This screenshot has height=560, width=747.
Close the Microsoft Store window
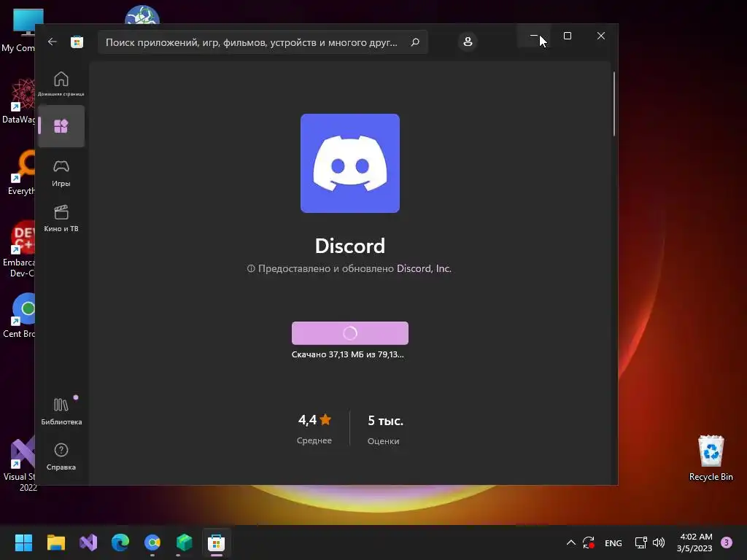[x=601, y=36]
